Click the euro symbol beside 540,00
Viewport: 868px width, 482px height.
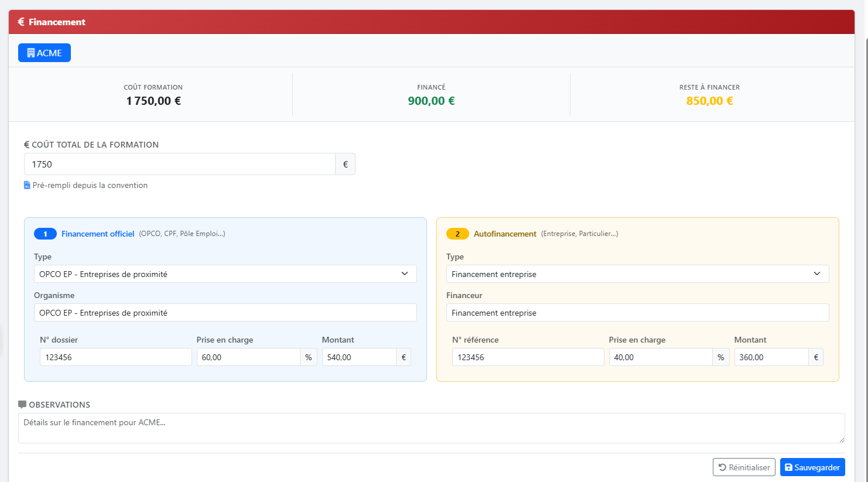(404, 357)
